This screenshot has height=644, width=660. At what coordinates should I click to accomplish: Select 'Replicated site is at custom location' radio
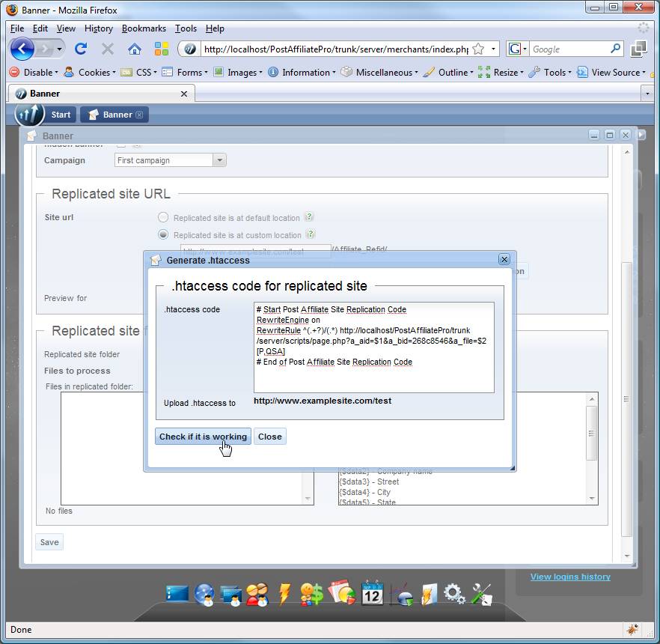click(163, 234)
